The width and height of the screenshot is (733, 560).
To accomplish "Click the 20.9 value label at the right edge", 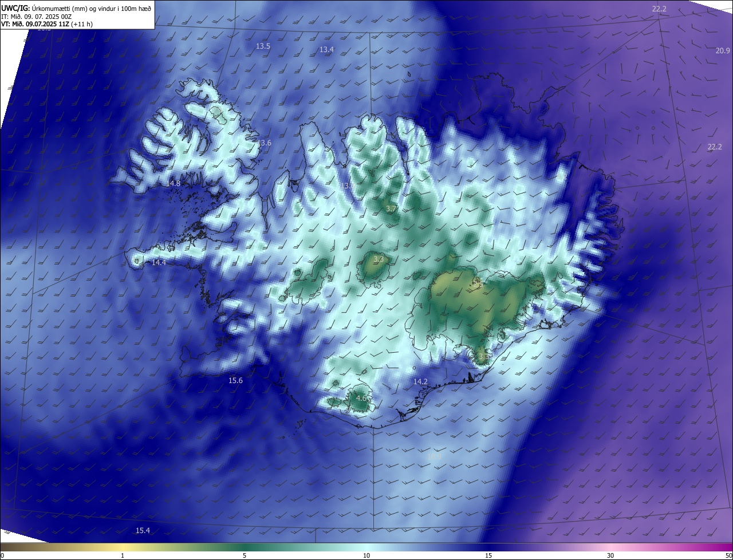I will point(723,50).
